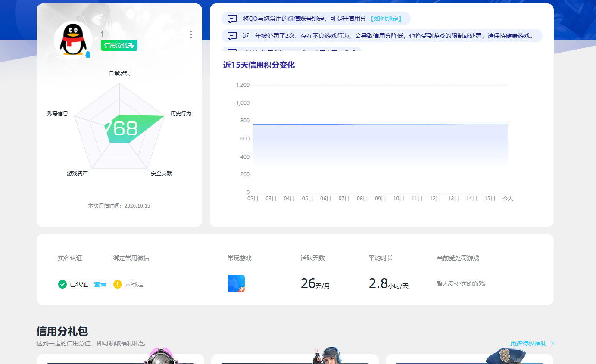Click the small blue QQ badge on avatar

tap(88, 54)
